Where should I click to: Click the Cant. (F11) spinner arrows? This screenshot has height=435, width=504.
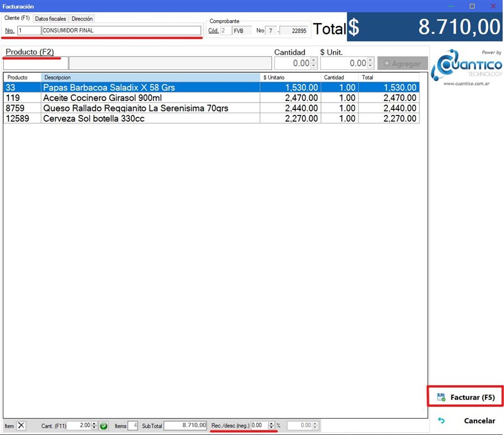[x=94, y=425]
